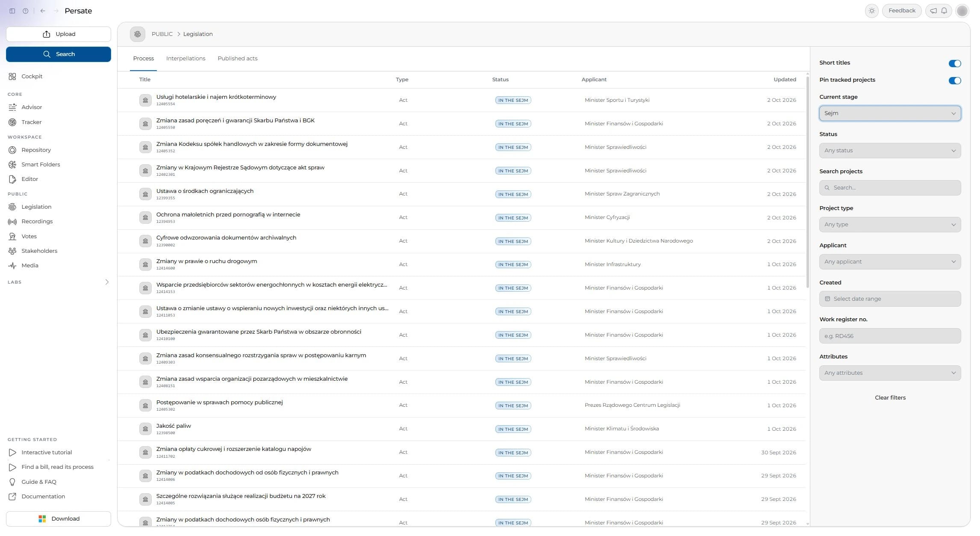Focus the Search projects input field

[x=890, y=188]
